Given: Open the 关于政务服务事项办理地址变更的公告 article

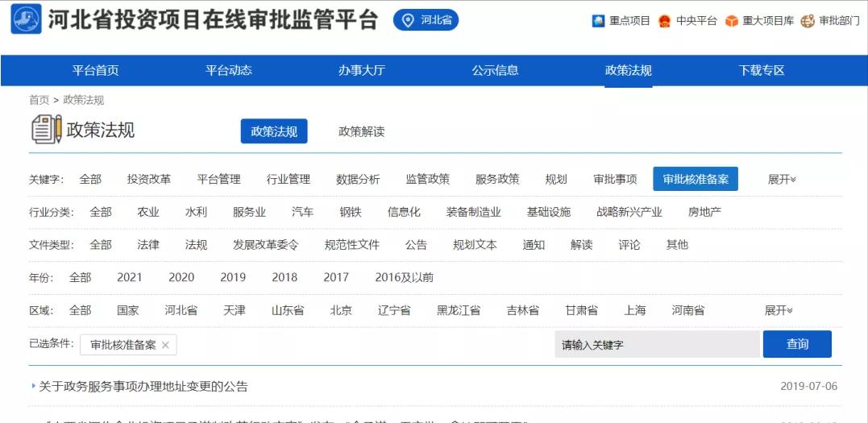Looking at the screenshot, I should (x=143, y=387).
